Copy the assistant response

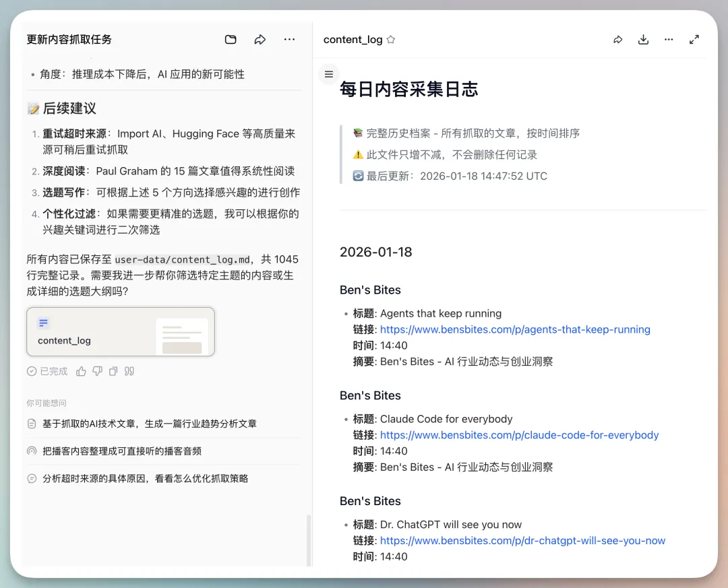tap(113, 371)
